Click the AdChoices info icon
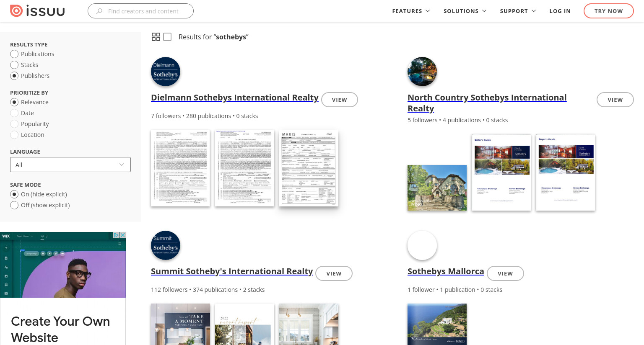Image resolution: width=644 pixels, height=345 pixels. click(x=116, y=235)
